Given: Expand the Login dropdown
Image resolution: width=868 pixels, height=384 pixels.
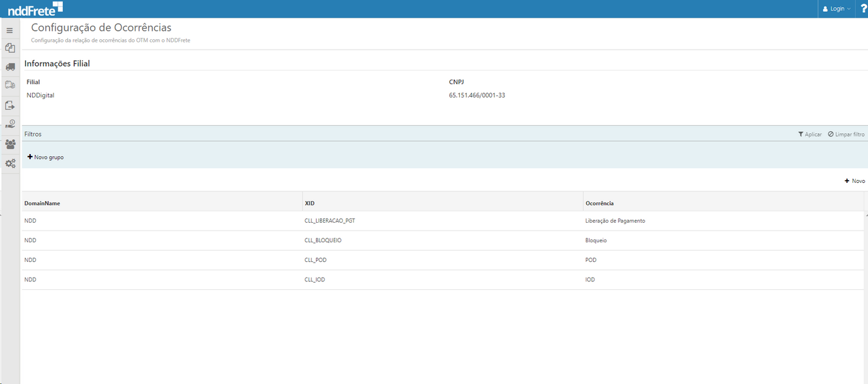Looking at the screenshot, I should pyautogui.click(x=837, y=9).
